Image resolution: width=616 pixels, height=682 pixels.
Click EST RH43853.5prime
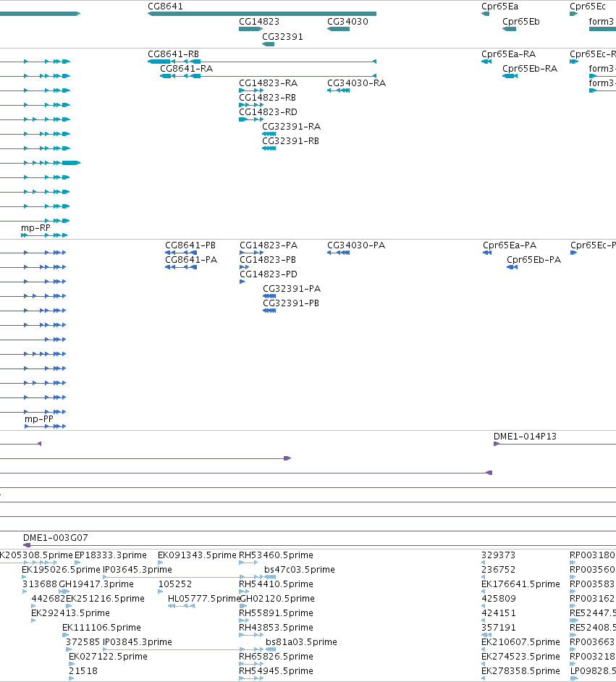(276, 628)
